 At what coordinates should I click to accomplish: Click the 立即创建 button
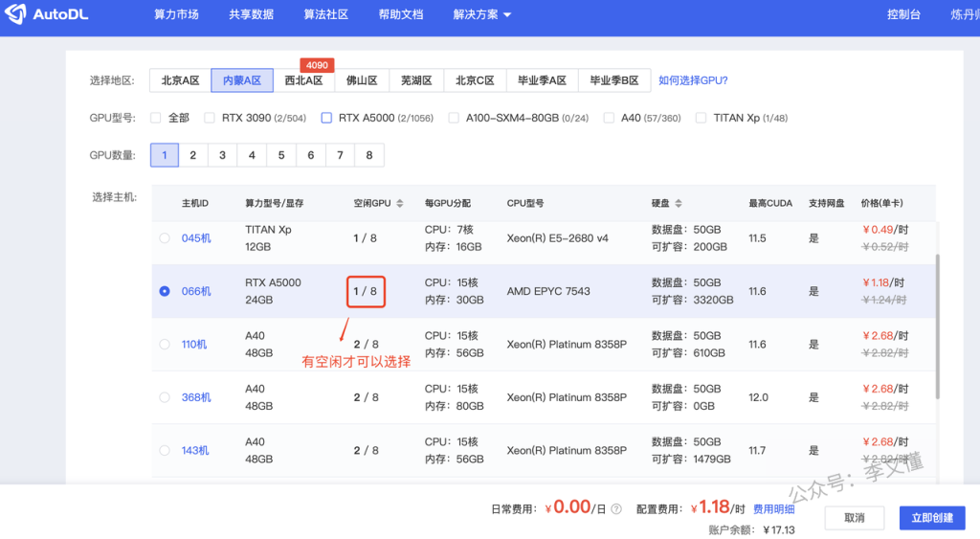pyautogui.click(x=932, y=518)
